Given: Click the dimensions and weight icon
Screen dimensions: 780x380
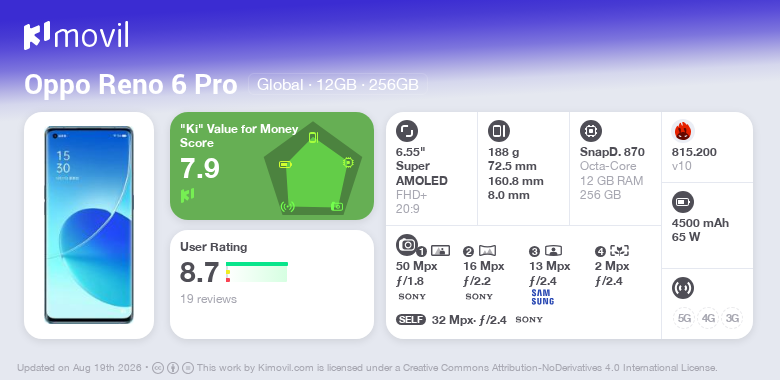Looking at the screenshot, I should coord(499,131).
